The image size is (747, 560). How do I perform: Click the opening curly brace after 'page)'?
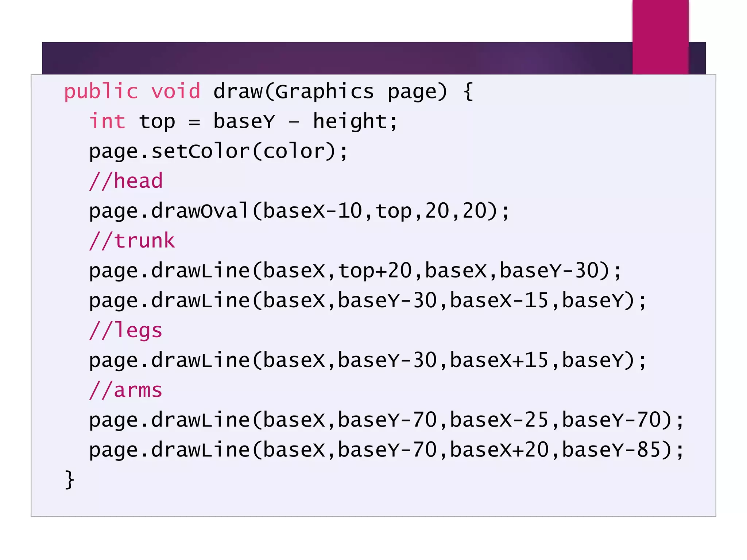pyautogui.click(x=468, y=91)
